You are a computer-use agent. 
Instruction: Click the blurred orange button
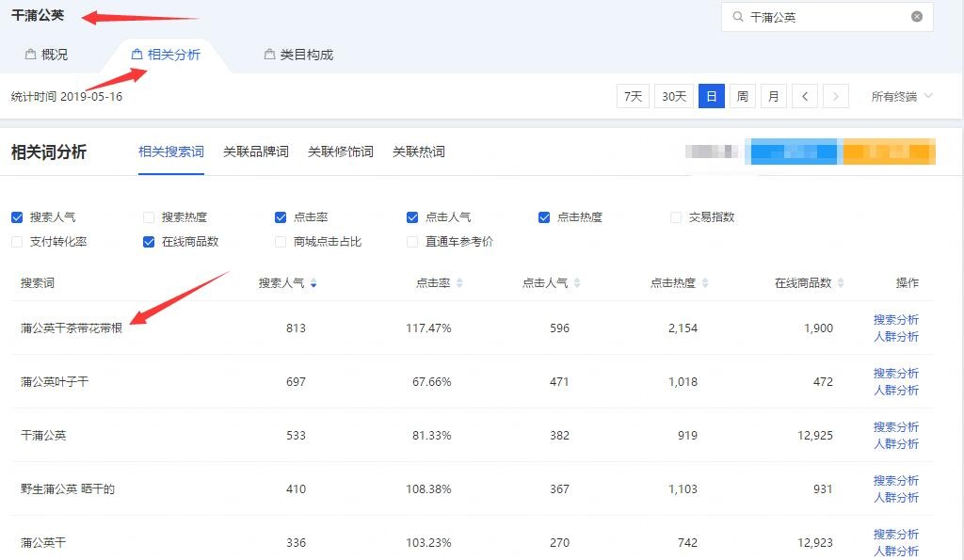(889, 152)
